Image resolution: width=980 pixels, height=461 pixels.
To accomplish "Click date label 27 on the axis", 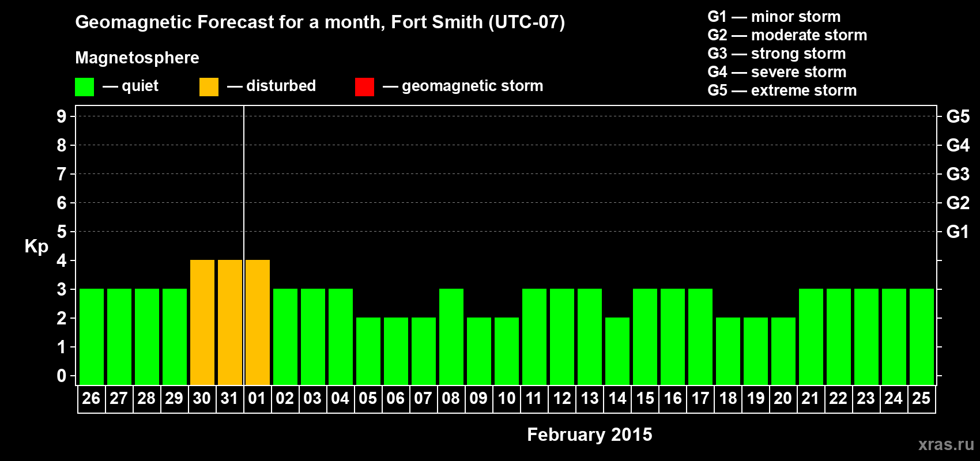I will click(119, 398).
